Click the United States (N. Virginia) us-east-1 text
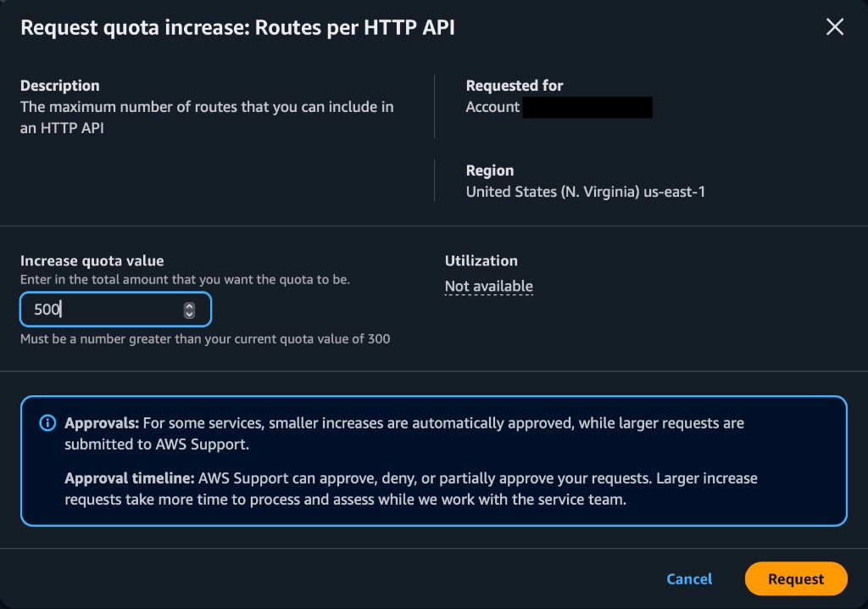The height and width of the screenshot is (609, 868). [585, 192]
